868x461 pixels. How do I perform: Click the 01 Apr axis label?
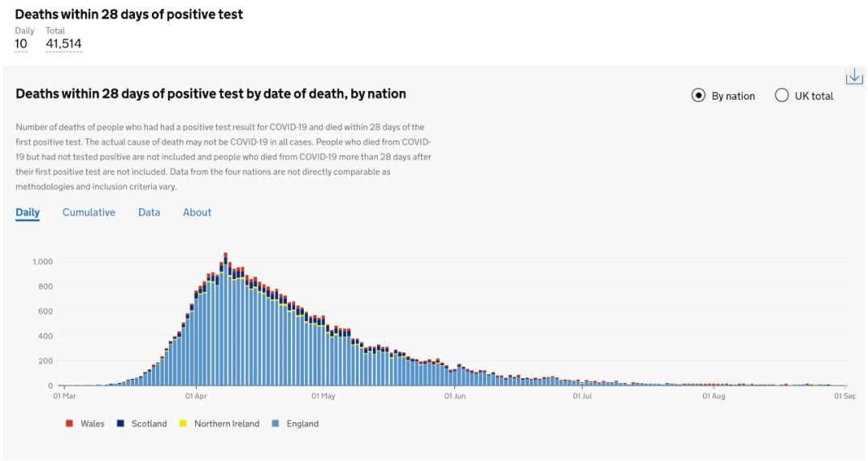[196, 396]
